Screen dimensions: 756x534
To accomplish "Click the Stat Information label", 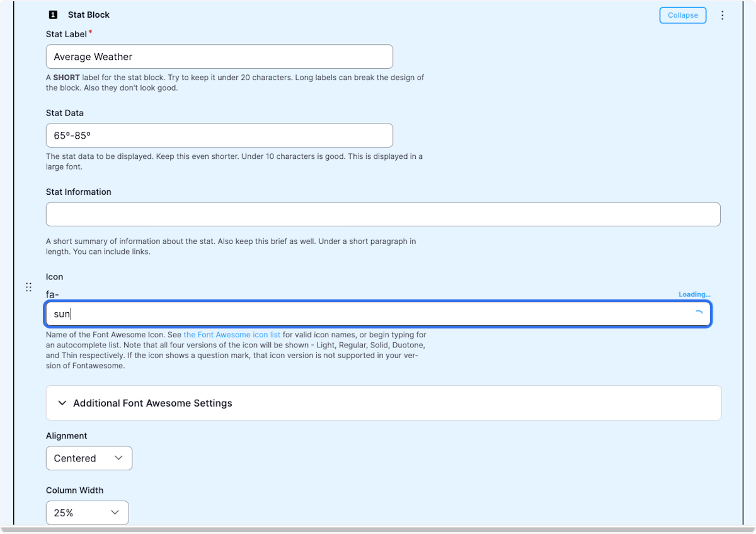I will pyautogui.click(x=79, y=192).
